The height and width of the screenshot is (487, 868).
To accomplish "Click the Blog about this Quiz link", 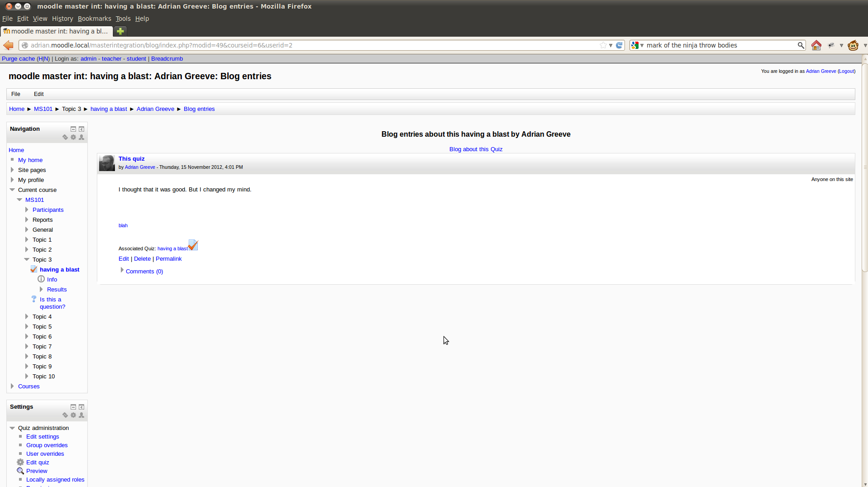I will point(476,149).
